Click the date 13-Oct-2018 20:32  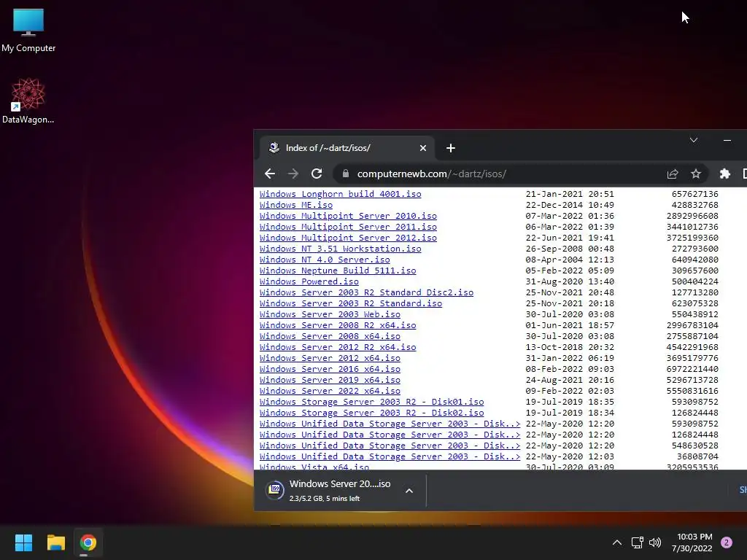(x=570, y=347)
